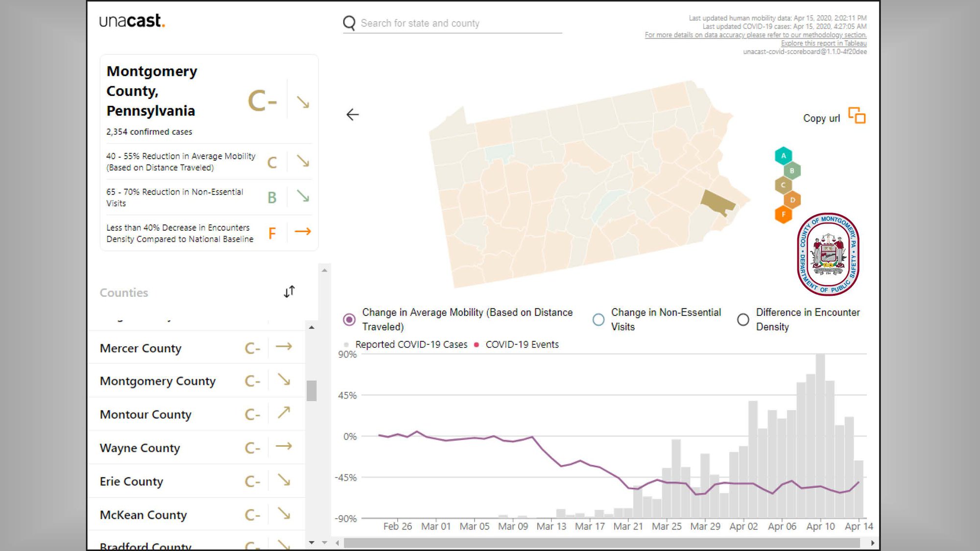Click chart scroll right arrow
Image resolution: width=980 pixels, height=551 pixels.
(x=872, y=543)
